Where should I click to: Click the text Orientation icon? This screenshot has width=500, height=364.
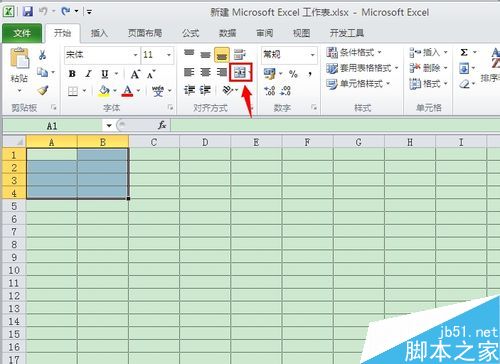(228, 90)
